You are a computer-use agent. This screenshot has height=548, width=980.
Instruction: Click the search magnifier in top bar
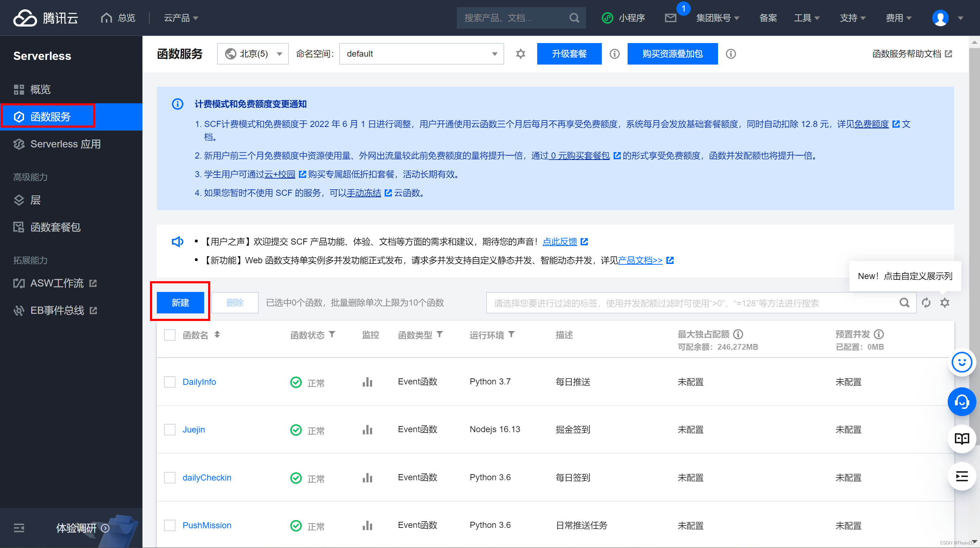[x=574, y=18]
